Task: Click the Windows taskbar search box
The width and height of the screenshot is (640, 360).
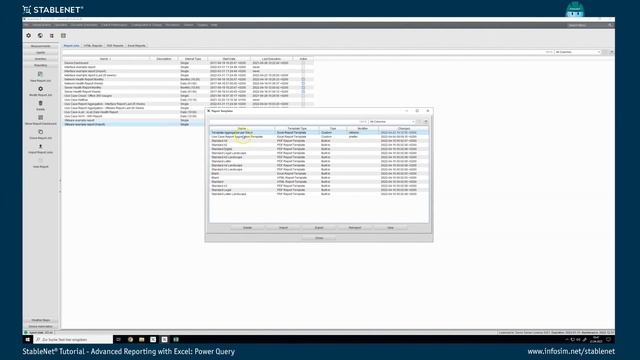Action: 73,339
